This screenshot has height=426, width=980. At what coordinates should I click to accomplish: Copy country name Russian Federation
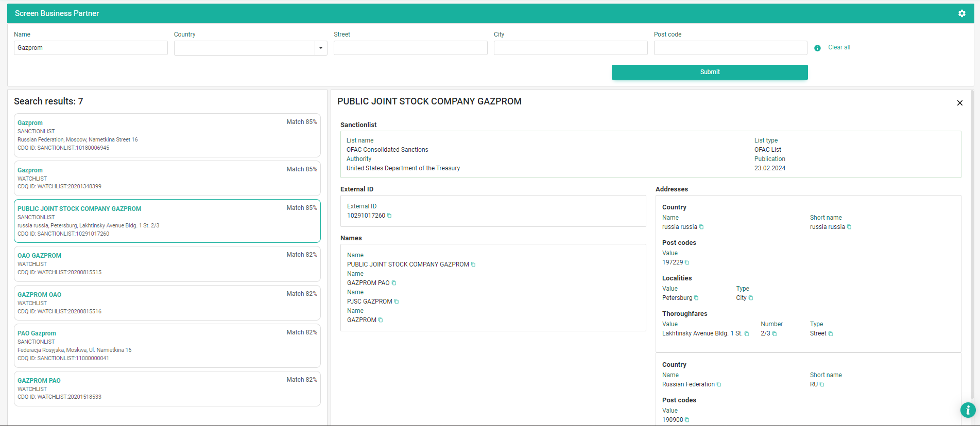[719, 384]
